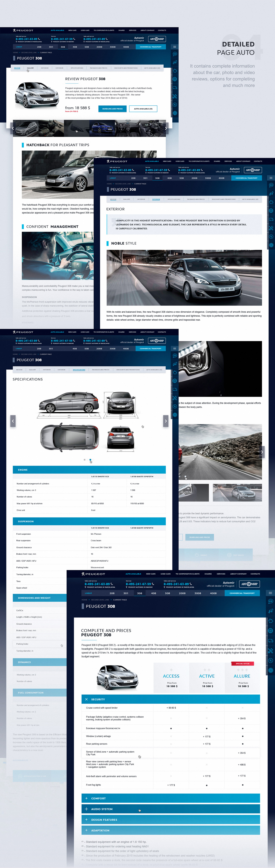275x868 pixels.
Task: Open Gallery tab on the Review page
Action: pyautogui.click(x=30, y=68)
